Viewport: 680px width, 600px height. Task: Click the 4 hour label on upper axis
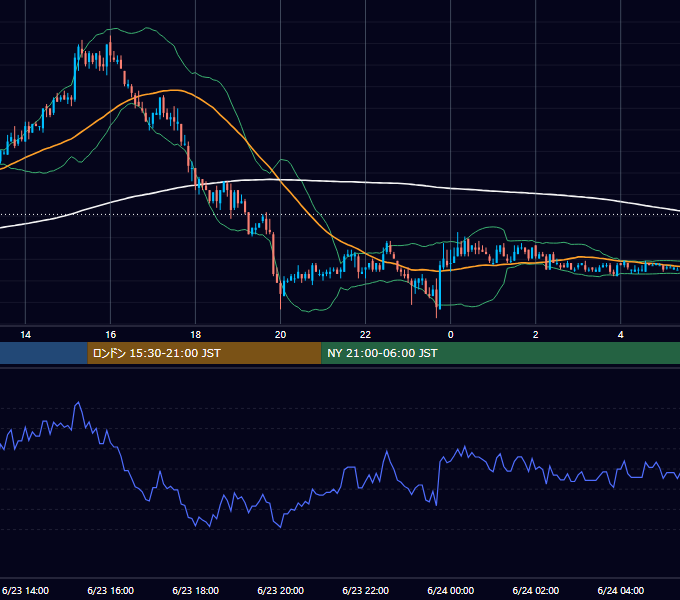[621, 335]
